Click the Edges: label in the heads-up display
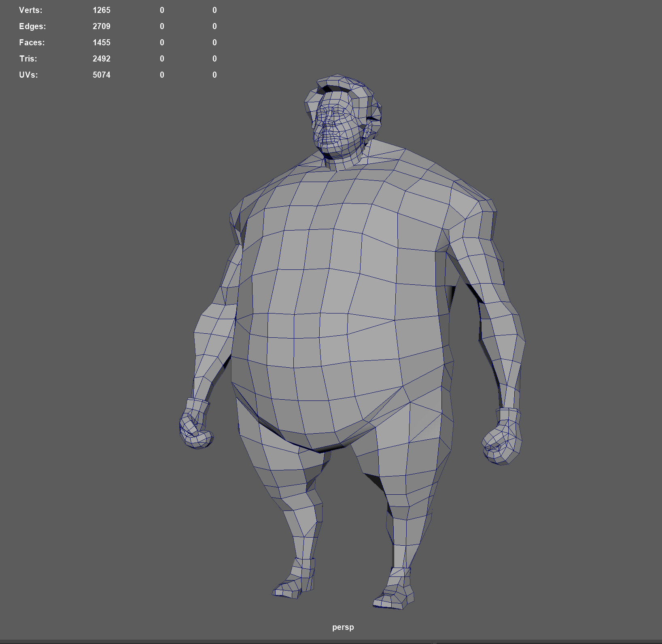662x644 pixels. point(32,26)
